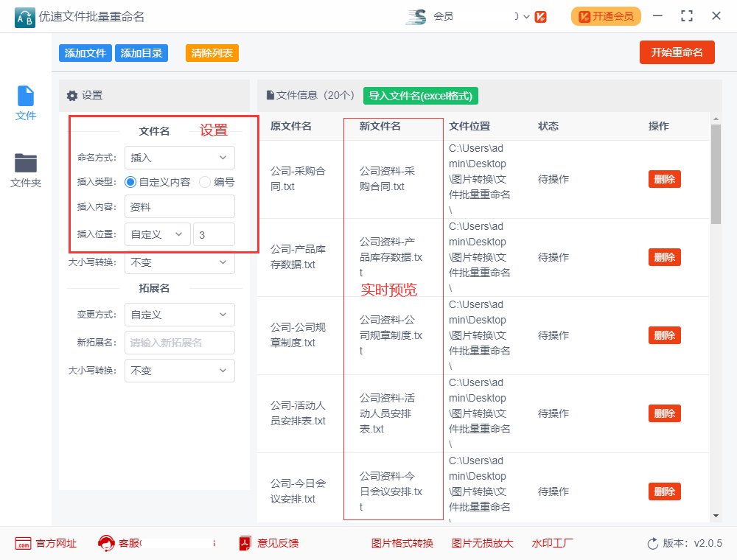Select 自定义内容 insert type radio
This screenshot has width=737, height=560.
(x=130, y=182)
